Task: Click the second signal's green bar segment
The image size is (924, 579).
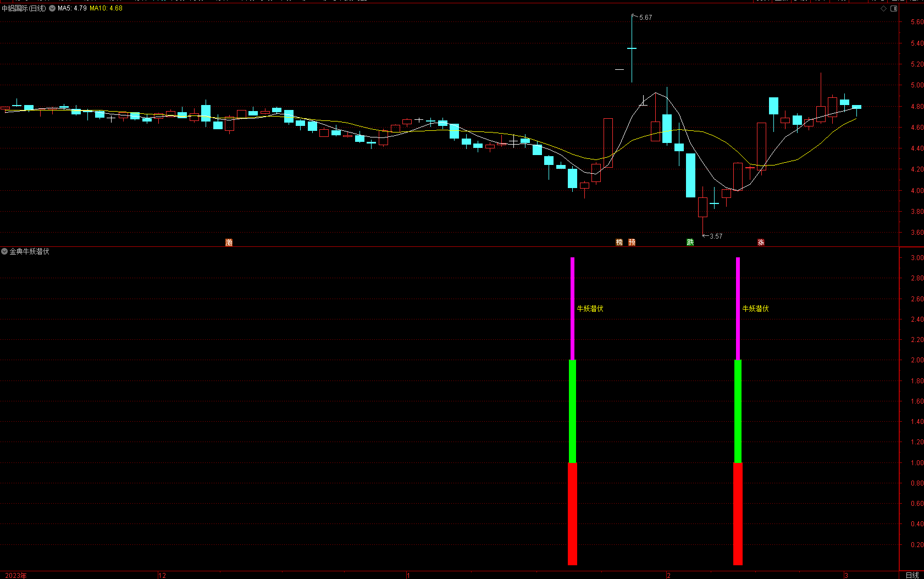Action: (738, 411)
